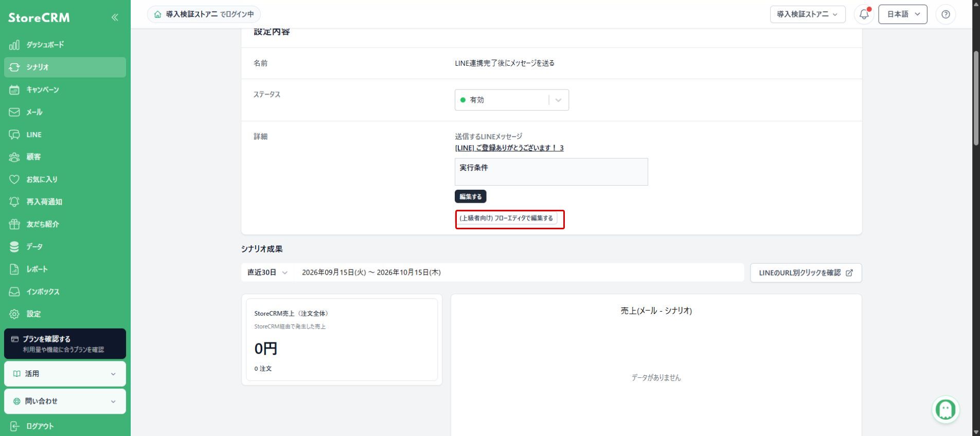980x436 pixels.
Task: Click the 実行条件 box
Action: point(551,172)
